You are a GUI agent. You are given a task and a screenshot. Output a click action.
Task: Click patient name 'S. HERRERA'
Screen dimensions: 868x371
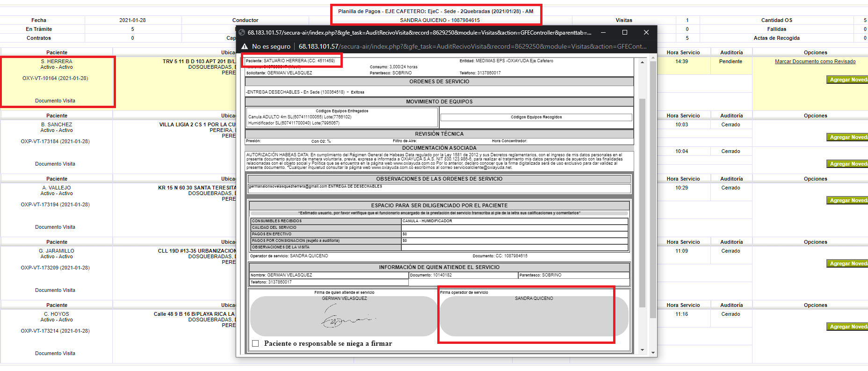tap(57, 61)
